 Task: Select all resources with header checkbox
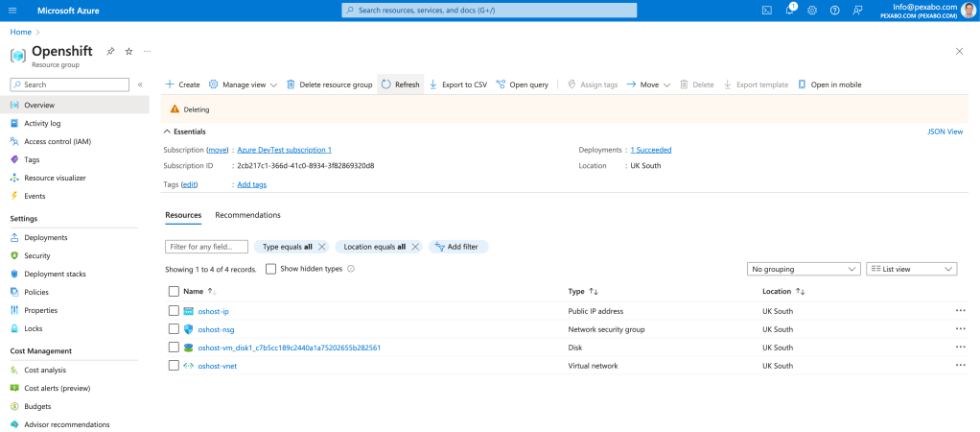[174, 291]
